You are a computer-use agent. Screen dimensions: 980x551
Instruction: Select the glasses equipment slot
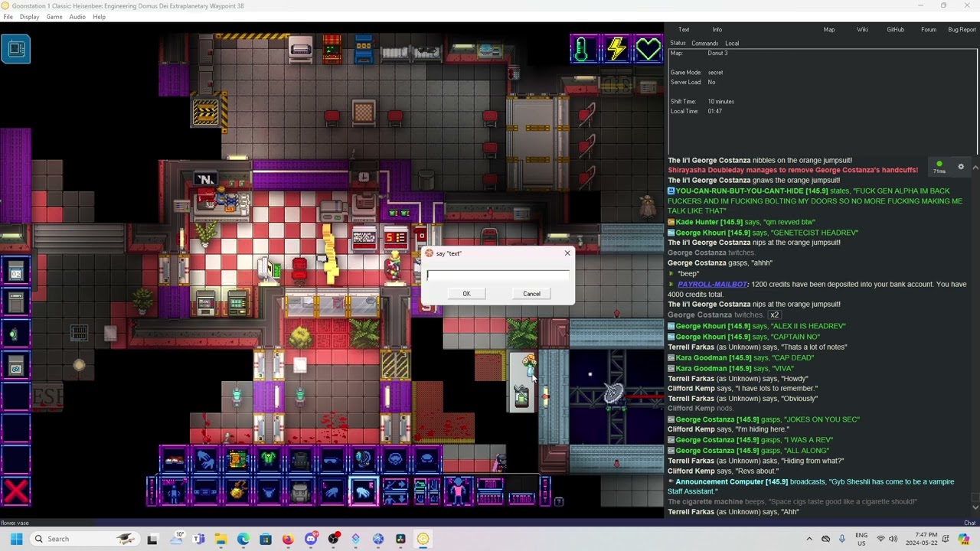332,460
